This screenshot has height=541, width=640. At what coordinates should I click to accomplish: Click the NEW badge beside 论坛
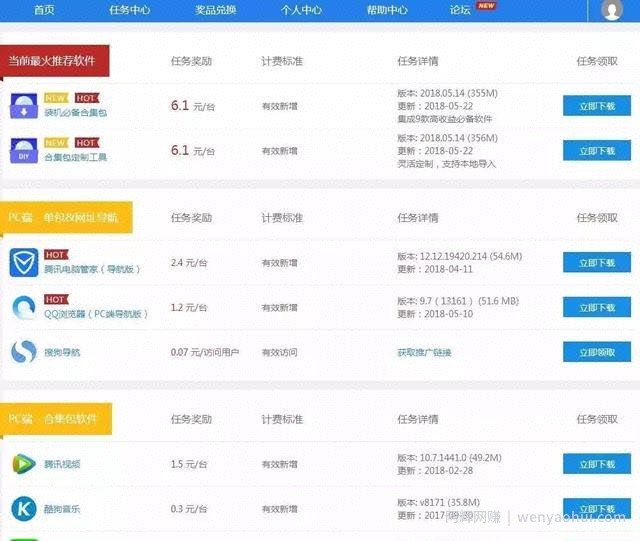(x=486, y=6)
